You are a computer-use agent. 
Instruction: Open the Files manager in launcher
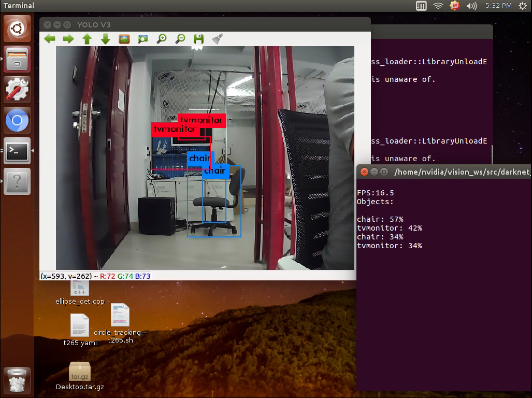pos(17,59)
